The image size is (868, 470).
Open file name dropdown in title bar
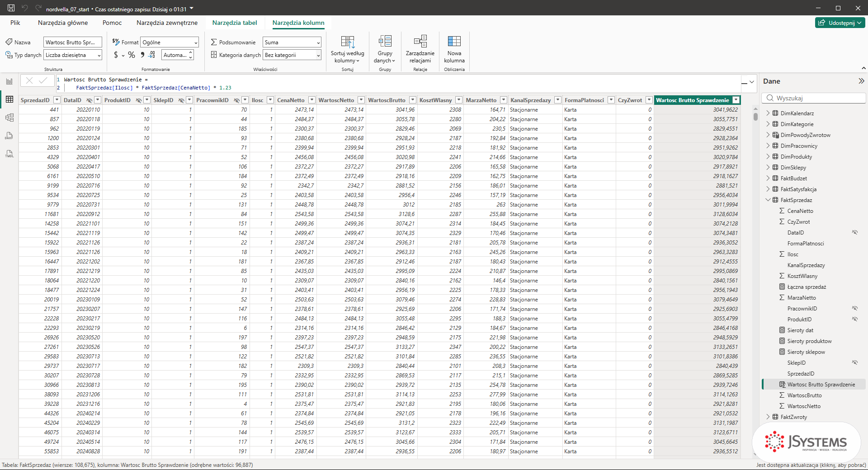191,9
